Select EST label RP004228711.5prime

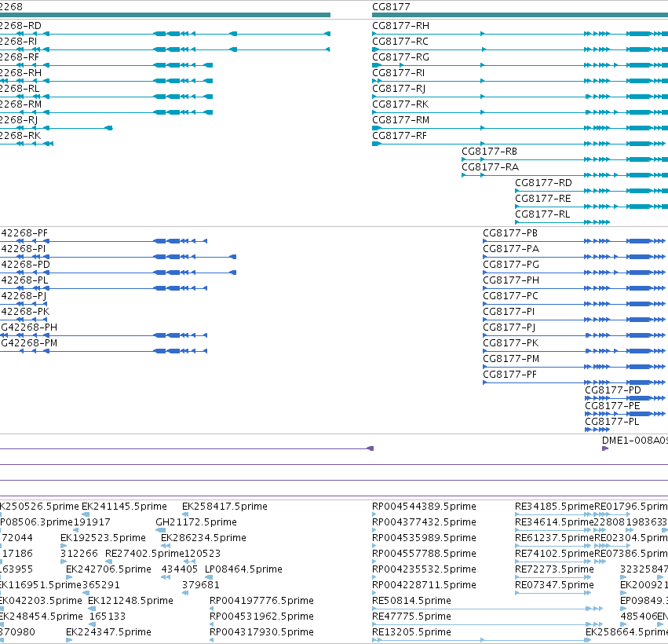click(424, 585)
